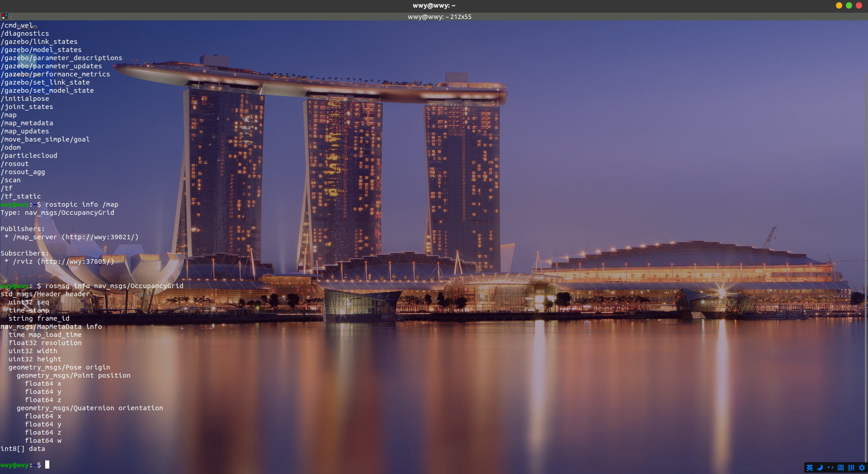Screen dimensions: 868x474
Task: Click 'geometry_msgs/Quaternion orientation' line
Action: pos(90,408)
